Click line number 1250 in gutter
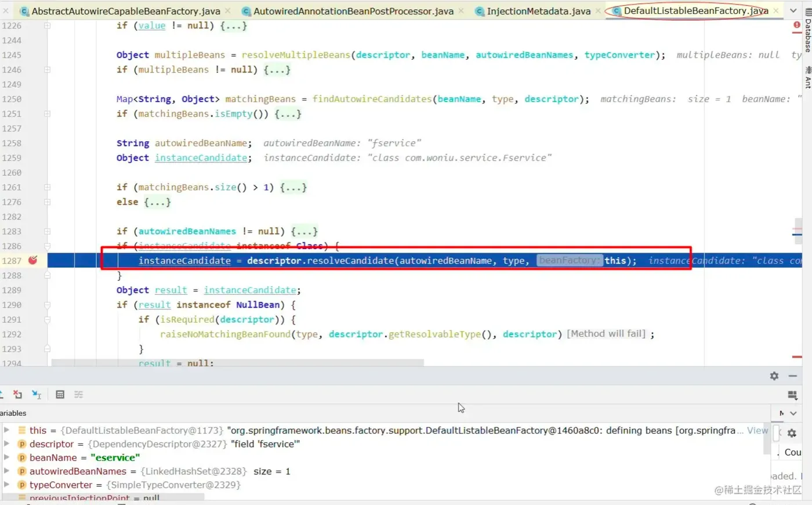Image resolution: width=812 pixels, height=505 pixels. coord(12,99)
